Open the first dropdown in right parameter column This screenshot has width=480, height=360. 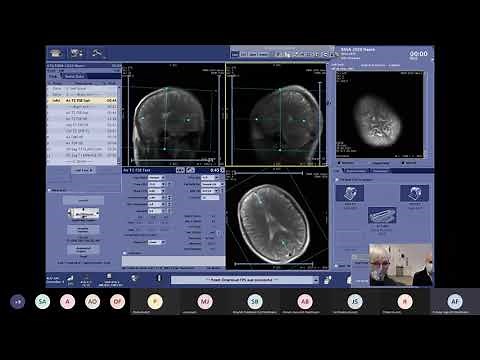click(210, 178)
